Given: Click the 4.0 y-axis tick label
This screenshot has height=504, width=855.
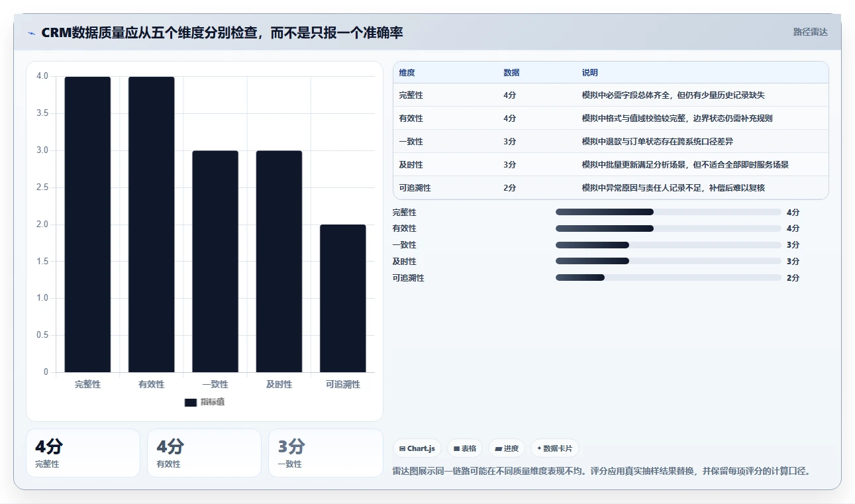Looking at the screenshot, I should (42, 76).
